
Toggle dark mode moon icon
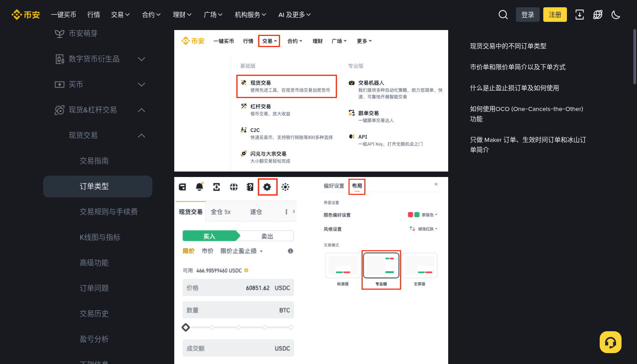(616, 15)
